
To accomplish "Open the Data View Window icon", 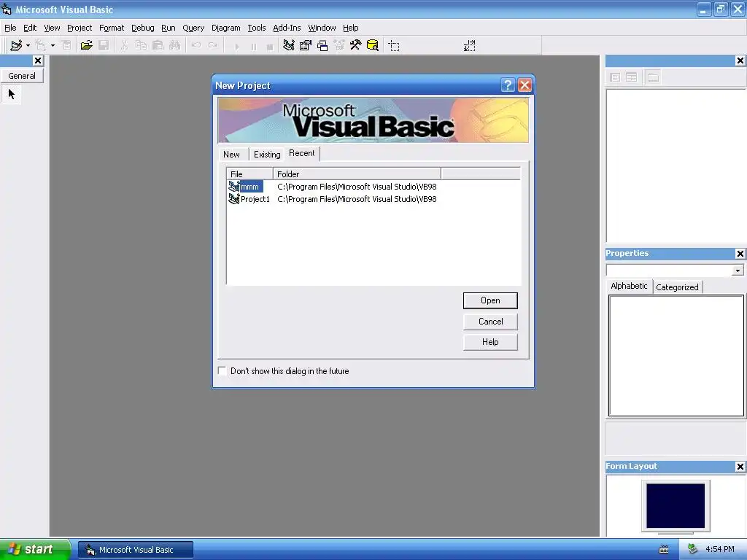I will click(x=373, y=45).
